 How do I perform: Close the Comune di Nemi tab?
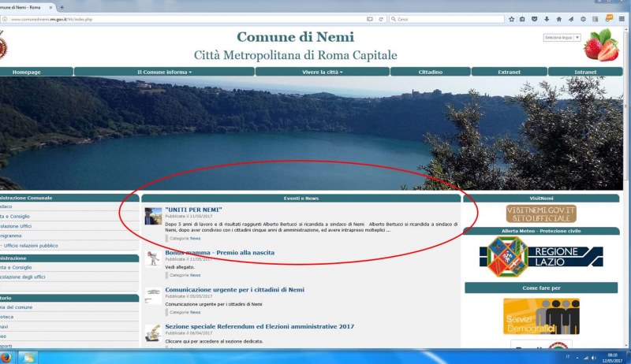coord(51,7)
